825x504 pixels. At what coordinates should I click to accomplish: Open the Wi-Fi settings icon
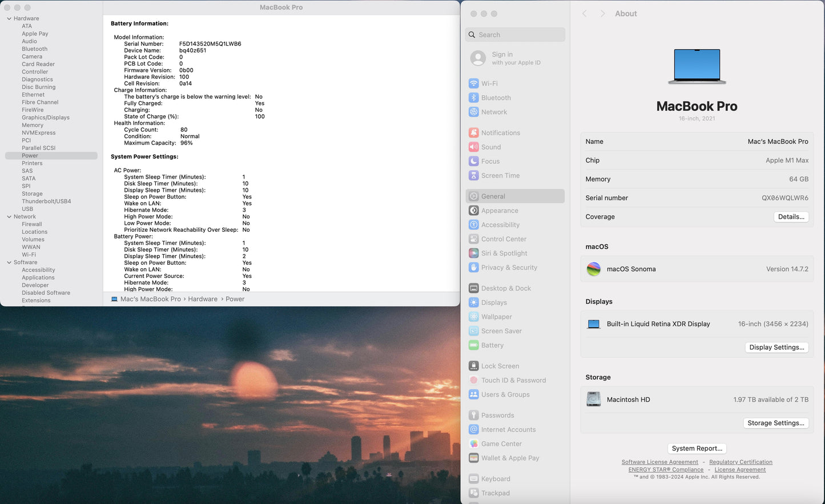pos(473,83)
